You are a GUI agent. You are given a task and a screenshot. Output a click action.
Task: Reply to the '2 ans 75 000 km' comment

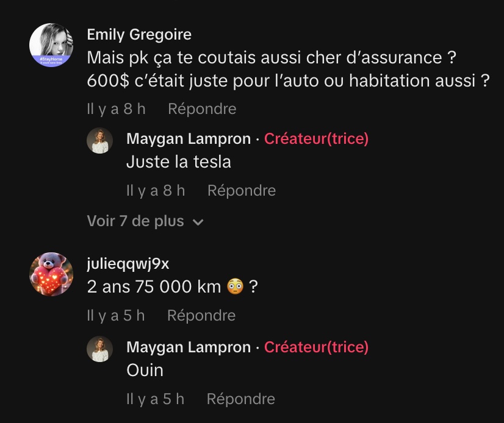pyautogui.click(x=201, y=315)
